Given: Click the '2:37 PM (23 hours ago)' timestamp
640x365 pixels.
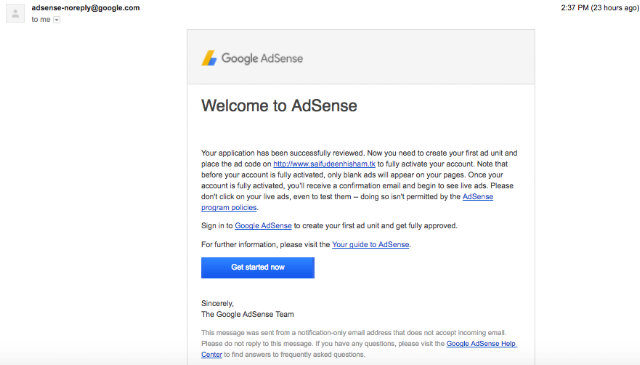Looking at the screenshot, I should (600, 8).
